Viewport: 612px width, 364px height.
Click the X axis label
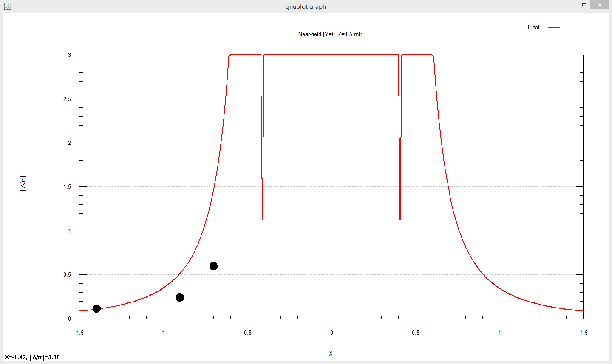click(331, 353)
